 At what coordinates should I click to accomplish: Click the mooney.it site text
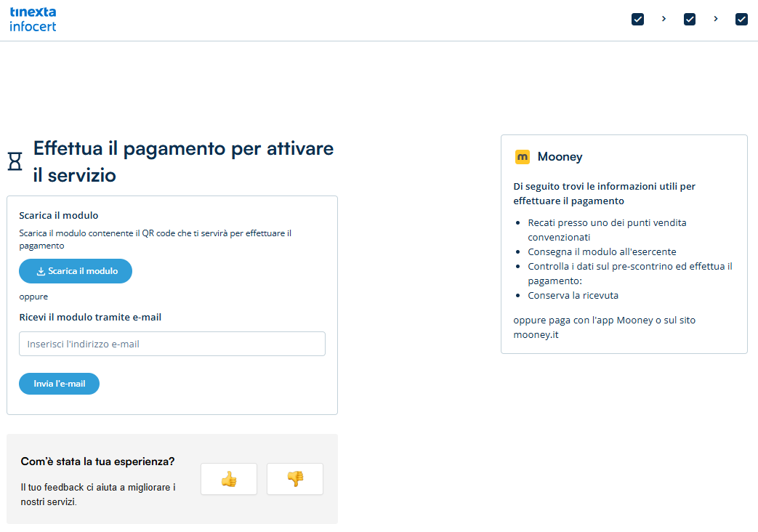tap(536, 335)
